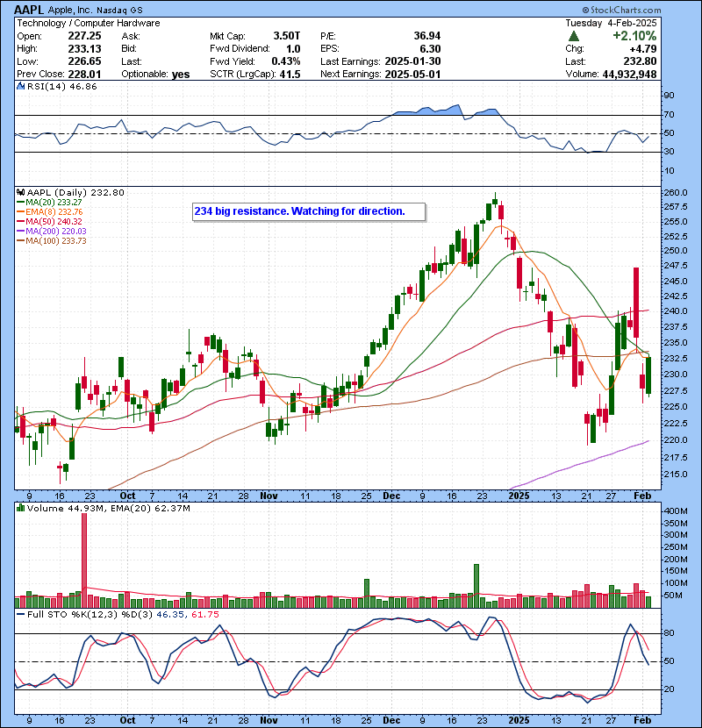Screen dimensions: 702x728
Task: Click the Next Earnings date 2025-05-01
Action: (x=412, y=74)
